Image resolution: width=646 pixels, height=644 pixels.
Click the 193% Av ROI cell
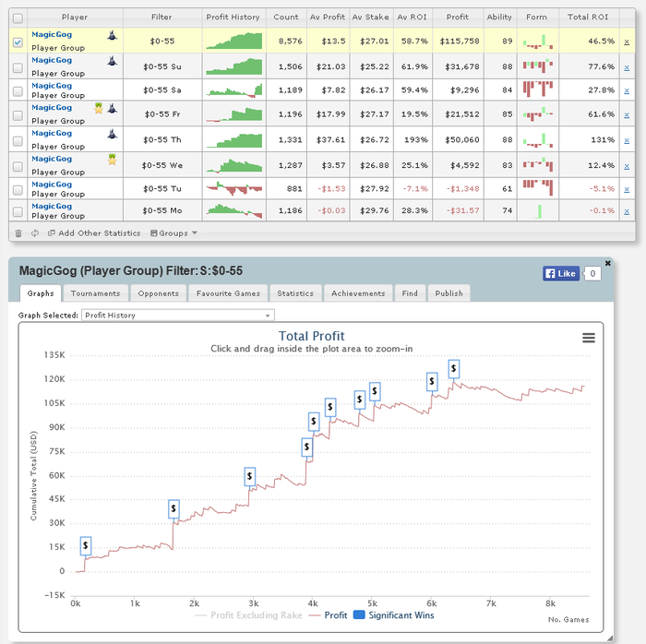pyautogui.click(x=413, y=139)
